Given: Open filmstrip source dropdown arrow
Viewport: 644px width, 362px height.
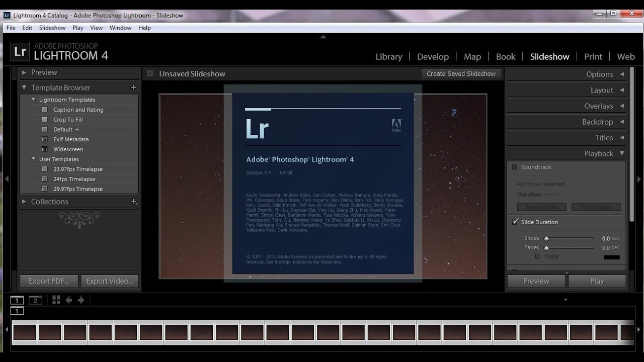Looking at the screenshot, I should point(566,300).
